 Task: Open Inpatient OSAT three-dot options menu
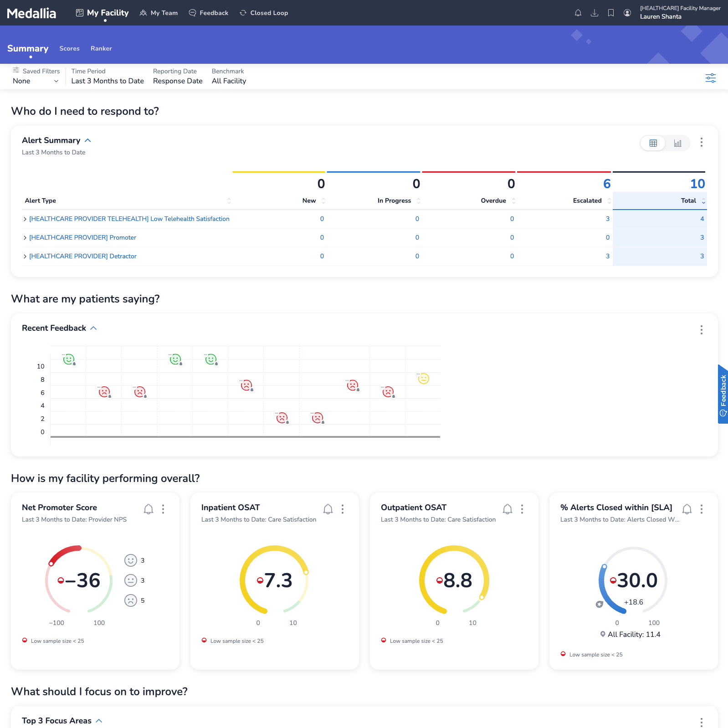[x=343, y=509]
